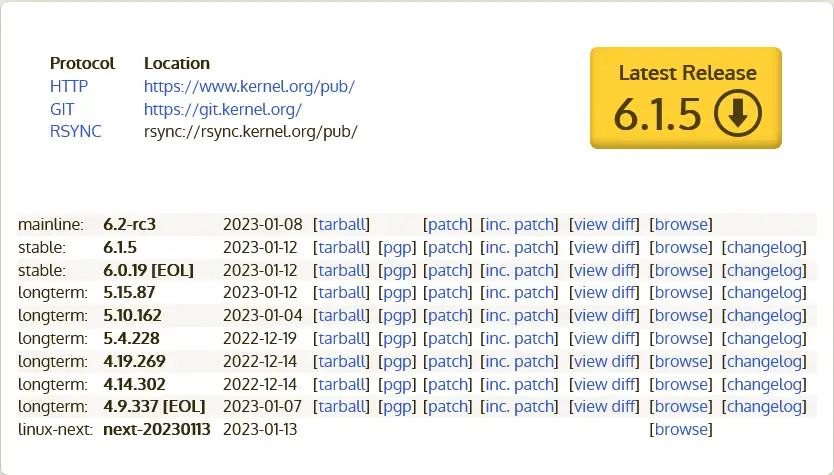Open patch link for 4.9.337 [EOL]
The height and width of the screenshot is (475, 834).
coord(447,406)
